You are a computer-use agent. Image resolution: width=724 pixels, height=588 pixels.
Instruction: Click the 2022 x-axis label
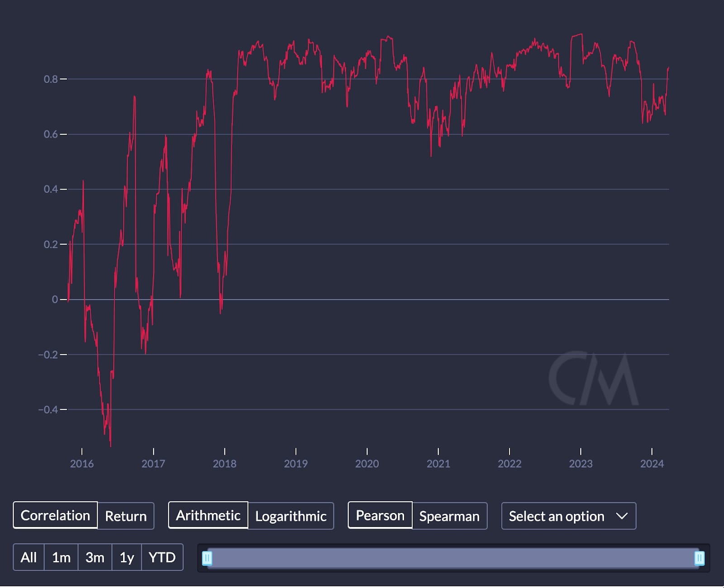pos(510,464)
